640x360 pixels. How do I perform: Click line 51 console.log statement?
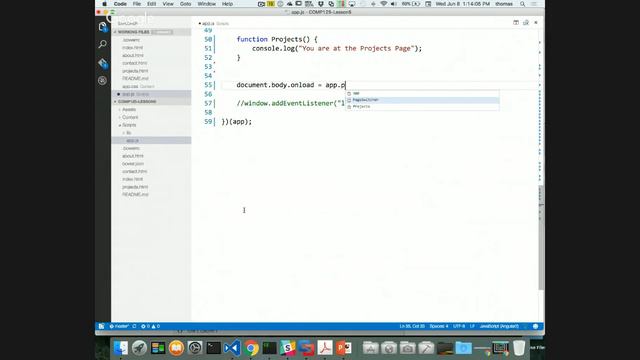(337, 49)
